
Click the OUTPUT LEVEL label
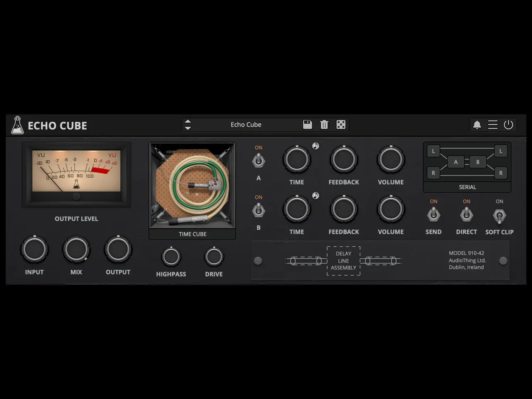tap(77, 219)
